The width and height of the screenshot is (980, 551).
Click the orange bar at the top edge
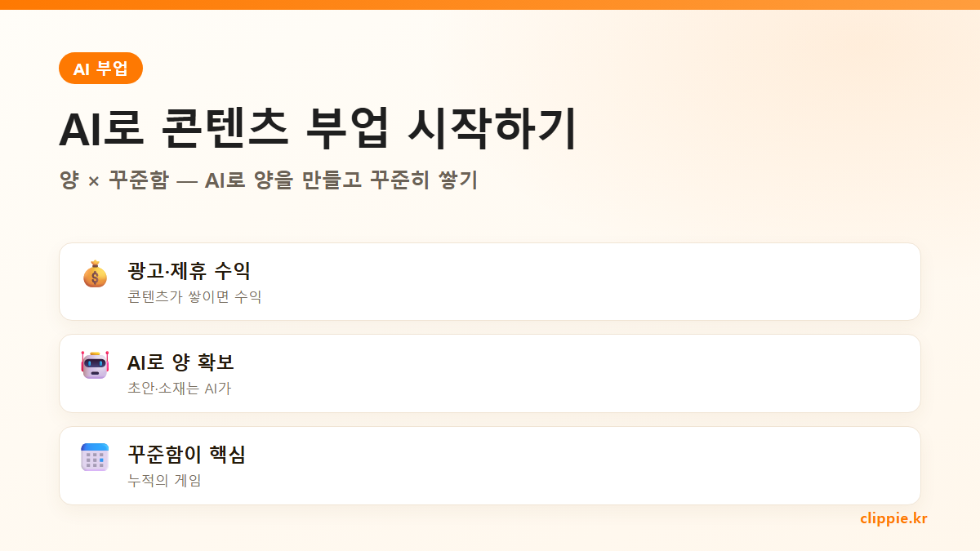point(490,4)
